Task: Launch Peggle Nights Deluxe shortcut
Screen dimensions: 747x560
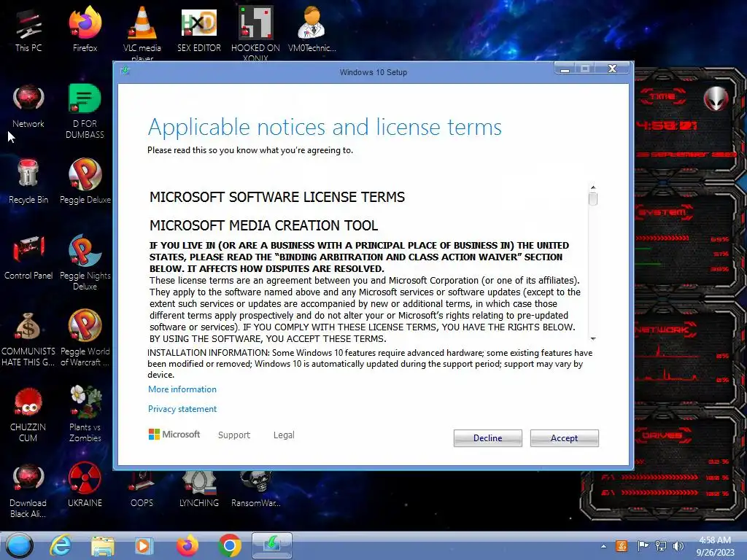Action: pos(85,262)
